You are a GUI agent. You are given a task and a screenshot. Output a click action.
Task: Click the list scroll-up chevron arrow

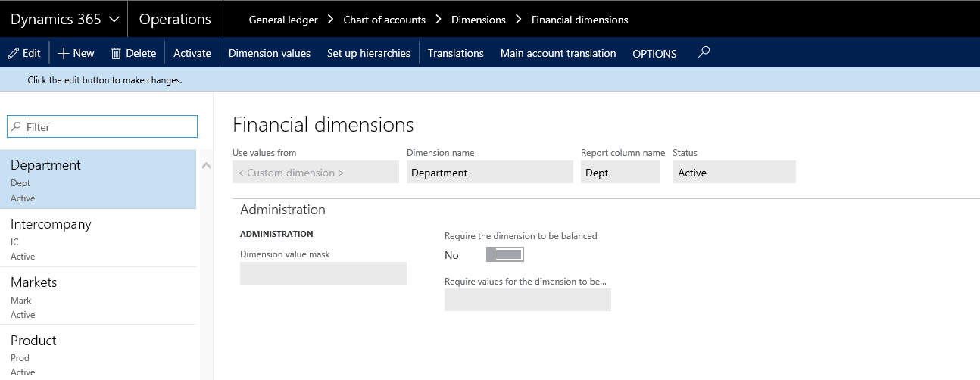coord(206,166)
